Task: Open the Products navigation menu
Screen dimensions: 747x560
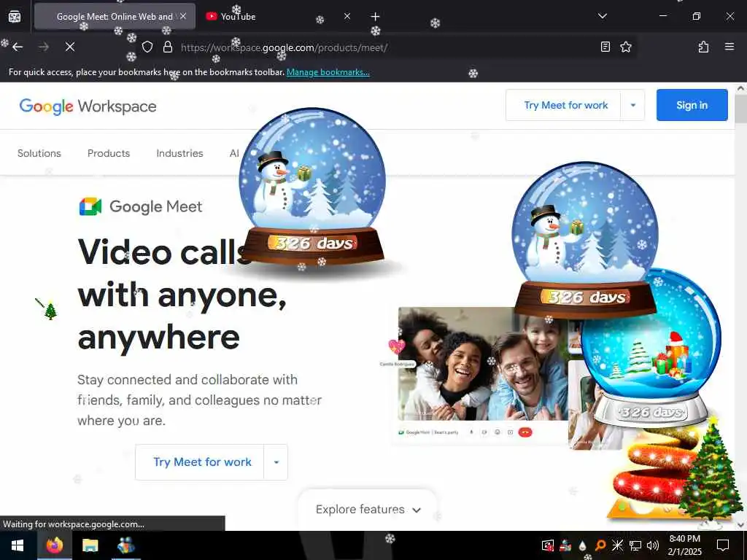Action: point(109,153)
